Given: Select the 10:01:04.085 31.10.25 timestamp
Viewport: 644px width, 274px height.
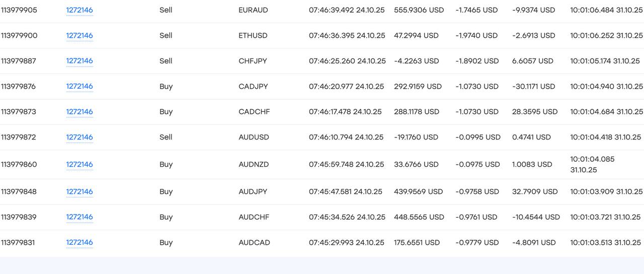Looking at the screenshot, I should click(x=592, y=164).
